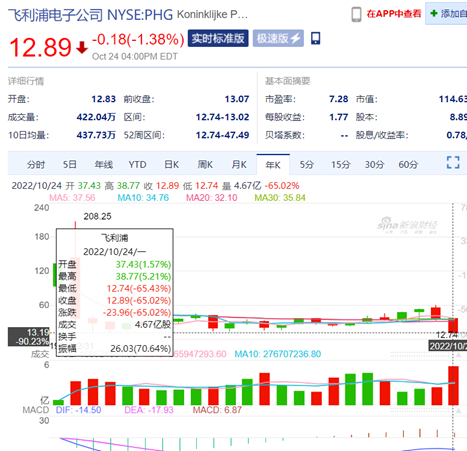
Task: Click the small triangle at the right edge of the MACD panel header
Action: point(459,411)
